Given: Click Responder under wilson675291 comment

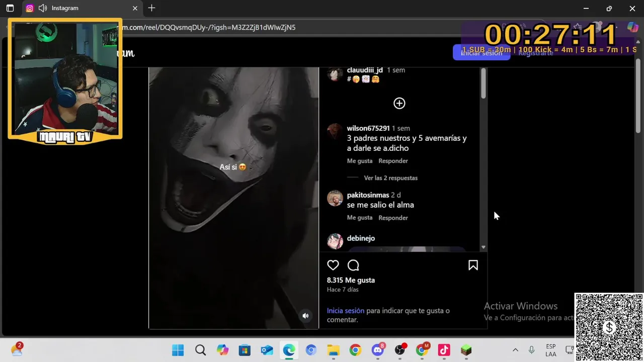Looking at the screenshot, I should tap(393, 161).
